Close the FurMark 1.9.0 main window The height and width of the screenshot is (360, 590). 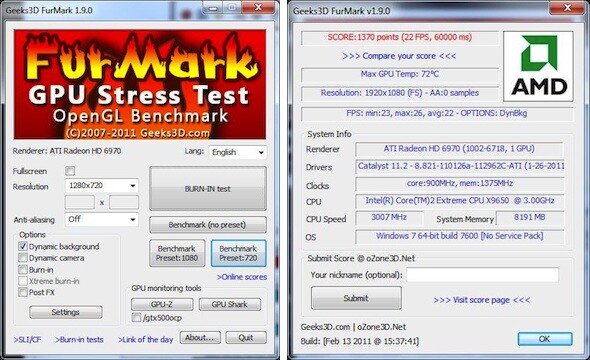pyautogui.click(x=258, y=8)
